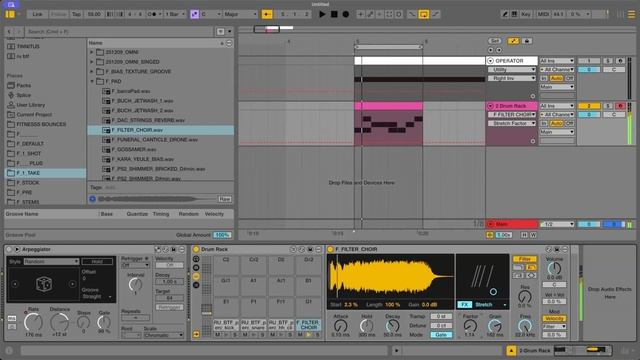Toggle the Arpeggiator device activator

9,249
